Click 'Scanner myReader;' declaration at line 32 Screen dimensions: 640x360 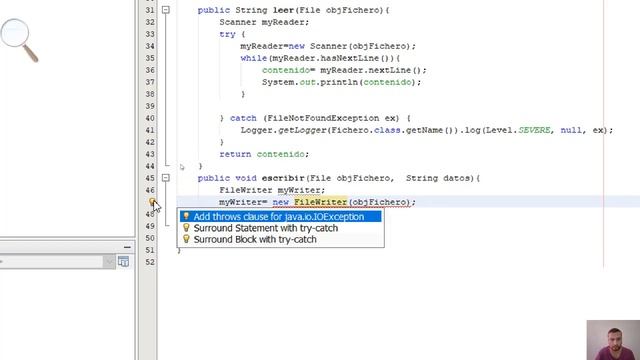[x=264, y=22]
